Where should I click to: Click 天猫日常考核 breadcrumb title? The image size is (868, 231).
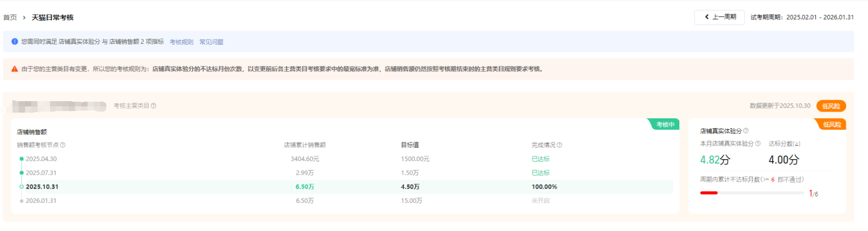(53, 18)
